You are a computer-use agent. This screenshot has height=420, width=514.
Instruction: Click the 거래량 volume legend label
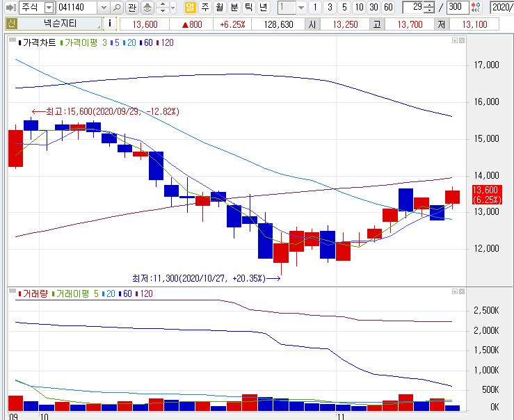pos(33,294)
